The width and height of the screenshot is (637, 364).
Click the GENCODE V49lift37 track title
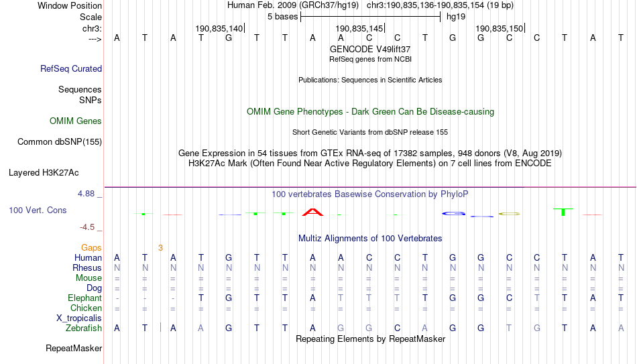370,49
